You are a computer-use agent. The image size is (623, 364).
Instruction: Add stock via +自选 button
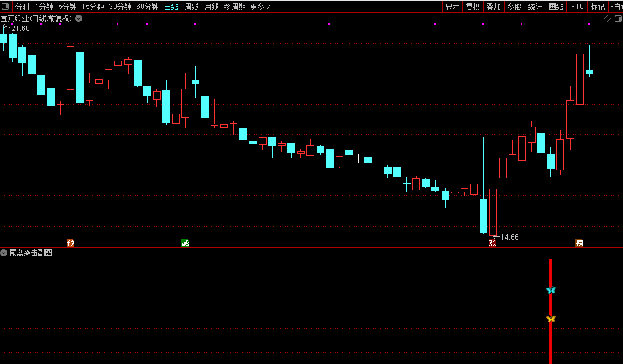616,7
